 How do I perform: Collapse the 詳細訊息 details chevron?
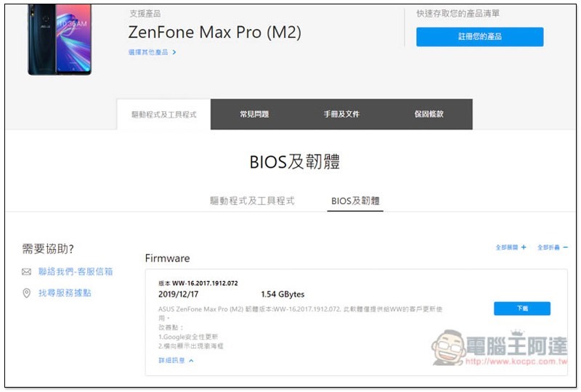click(x=176, y=360)
